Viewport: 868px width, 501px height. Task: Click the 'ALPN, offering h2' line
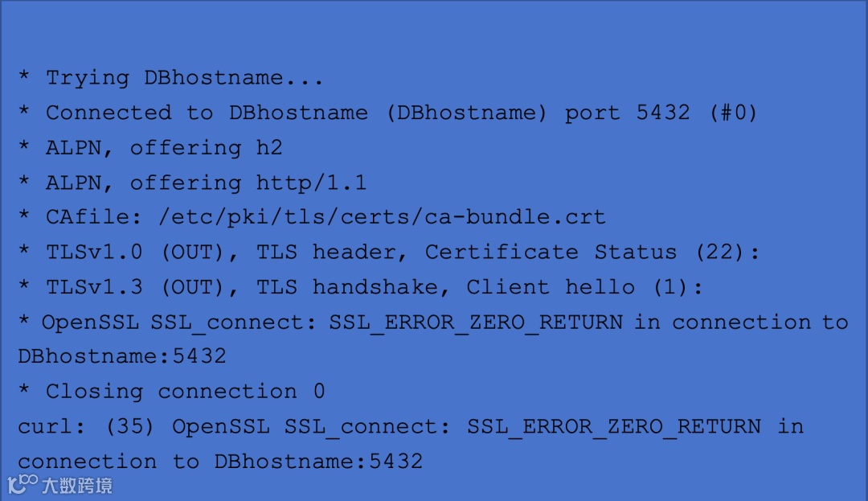coord(164,148)
